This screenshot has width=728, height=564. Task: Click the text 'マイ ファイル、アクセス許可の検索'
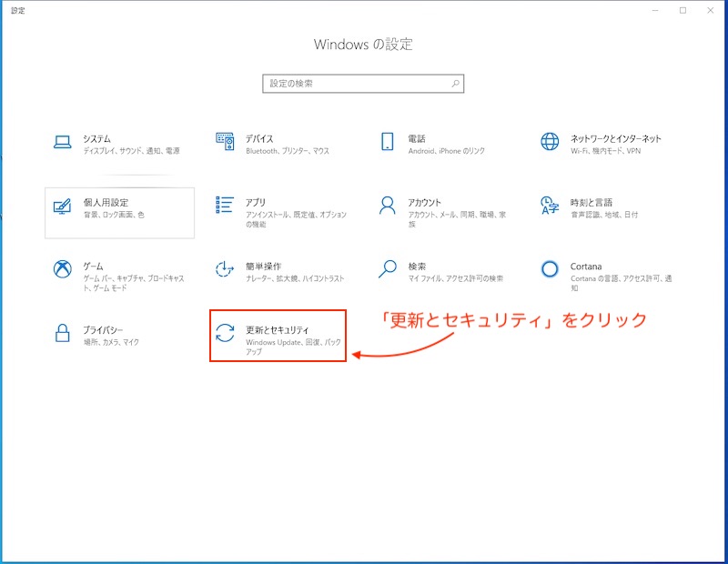coord(456,278)
